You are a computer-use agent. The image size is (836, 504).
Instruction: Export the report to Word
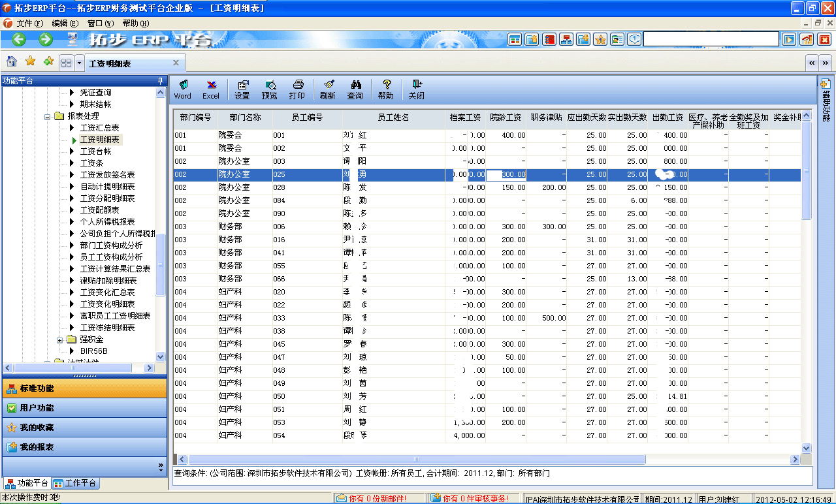[182, 89]
